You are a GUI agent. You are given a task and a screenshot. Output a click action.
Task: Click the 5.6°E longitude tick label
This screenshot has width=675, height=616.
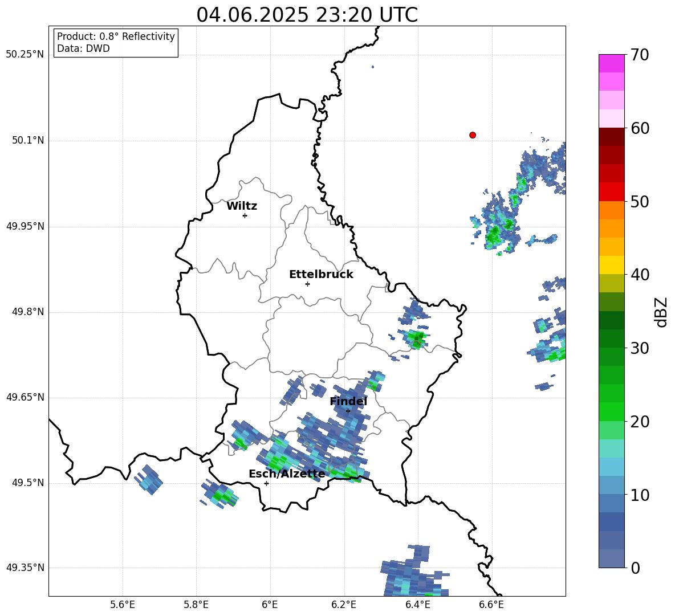[123, 605]
